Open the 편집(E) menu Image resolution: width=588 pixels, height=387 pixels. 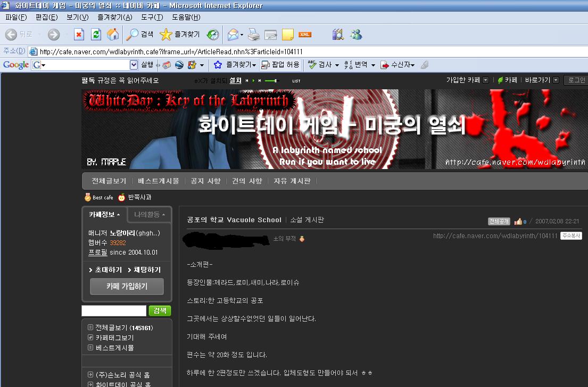[46, 17]
